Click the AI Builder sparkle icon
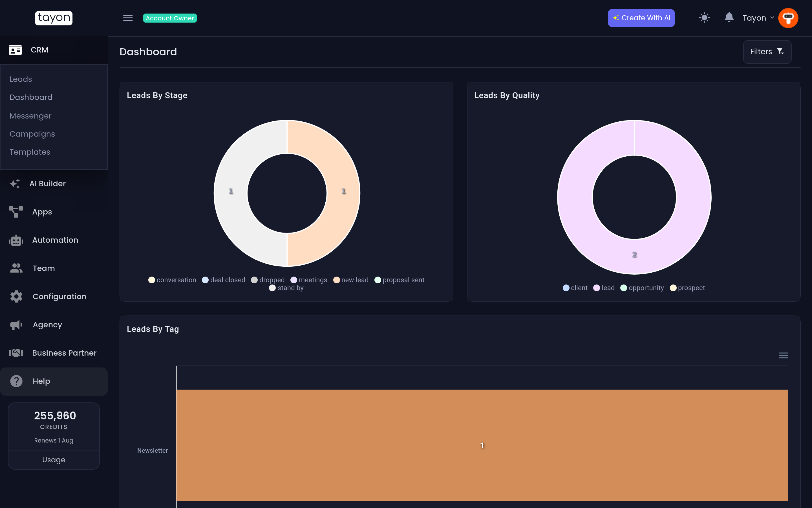 pos(15,183)
